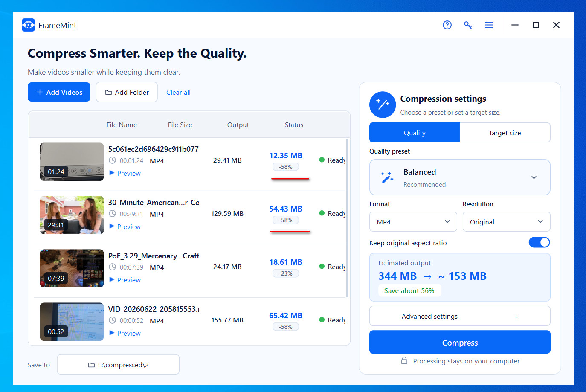586x392 pixels.
Task: Click the File Name column header
Action: click(x=122, y=125)
